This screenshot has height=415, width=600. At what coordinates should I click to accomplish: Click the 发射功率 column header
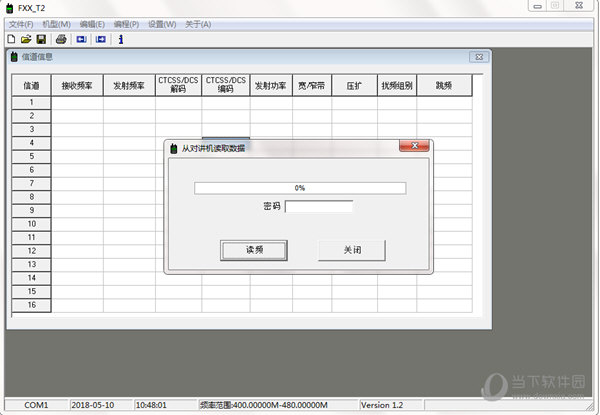click(x=271, y=85)
